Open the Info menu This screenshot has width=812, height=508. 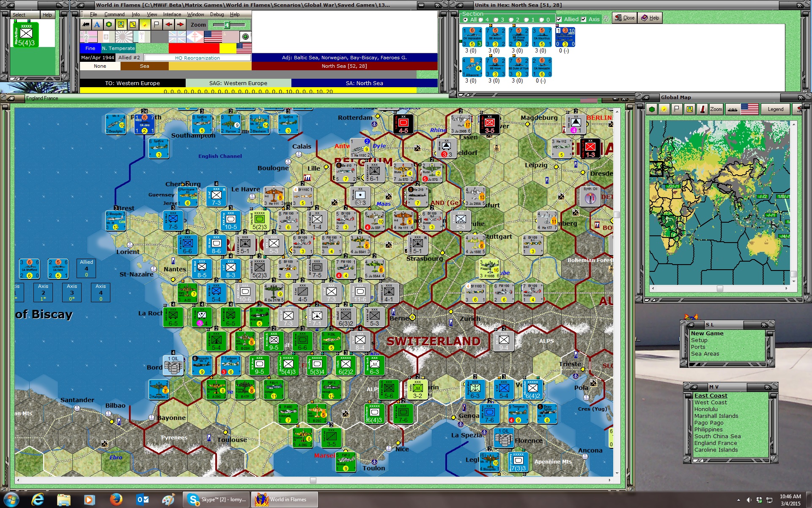pos(135,14)
